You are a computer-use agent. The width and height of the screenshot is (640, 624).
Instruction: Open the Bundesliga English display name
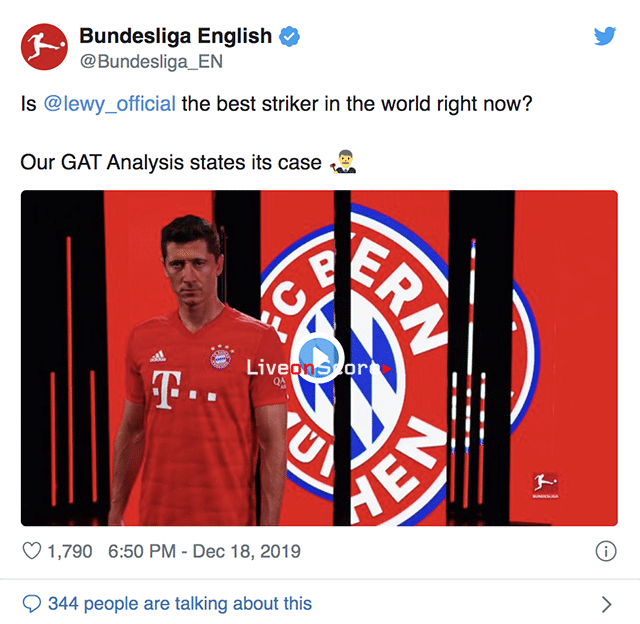coord(176,36)
